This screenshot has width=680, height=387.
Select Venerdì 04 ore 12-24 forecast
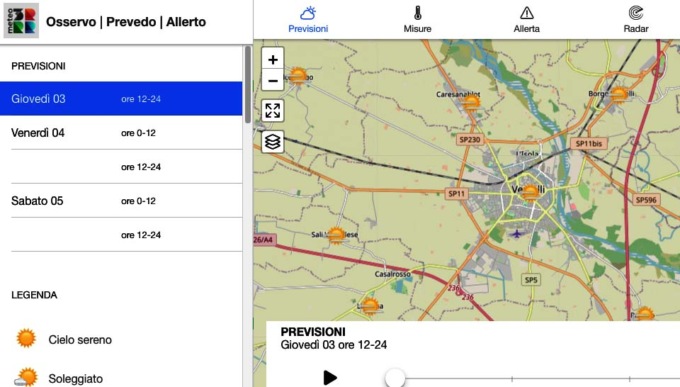pos(121,167)
